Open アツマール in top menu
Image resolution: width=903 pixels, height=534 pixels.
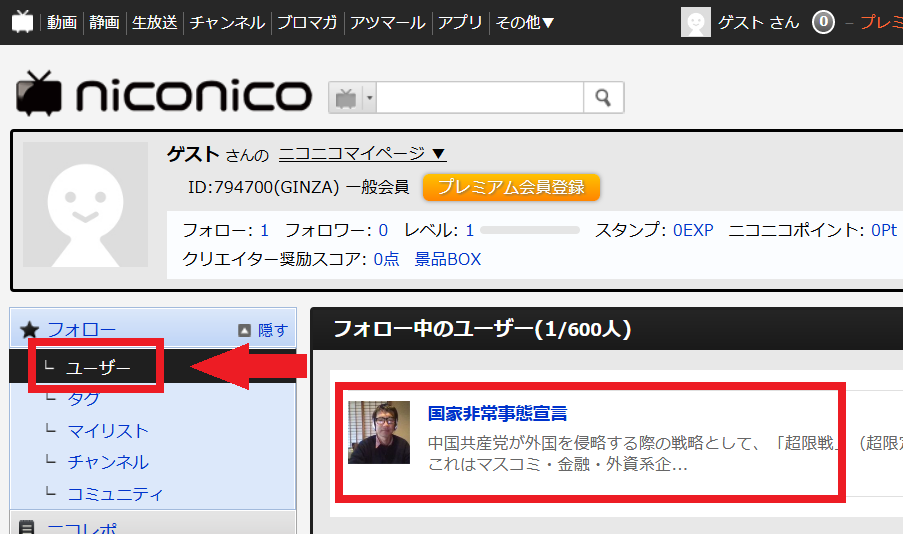pyautogui.click(x=388, y=22)
